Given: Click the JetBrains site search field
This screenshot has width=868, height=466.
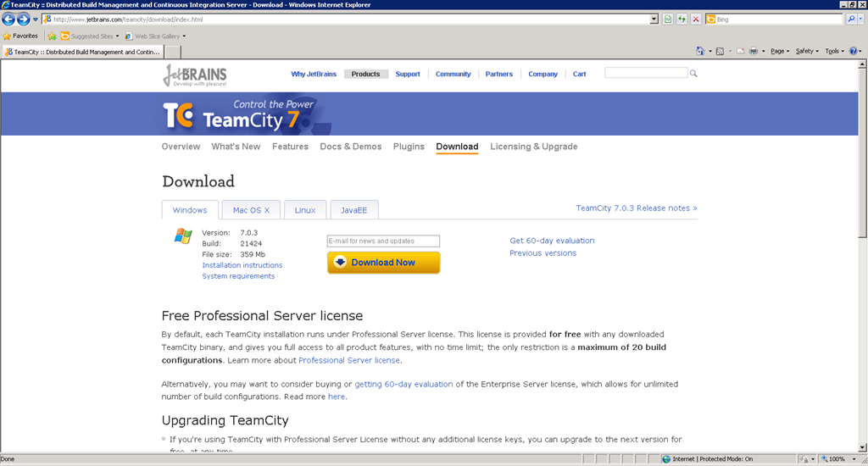Looking at the screenshot, I should 646,73.
